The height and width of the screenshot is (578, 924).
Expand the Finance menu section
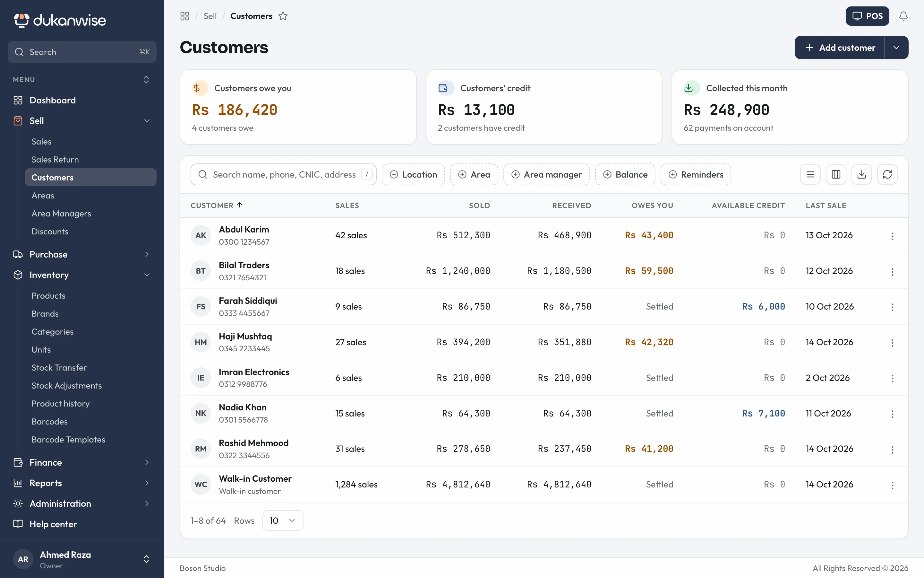pos(82,462)
